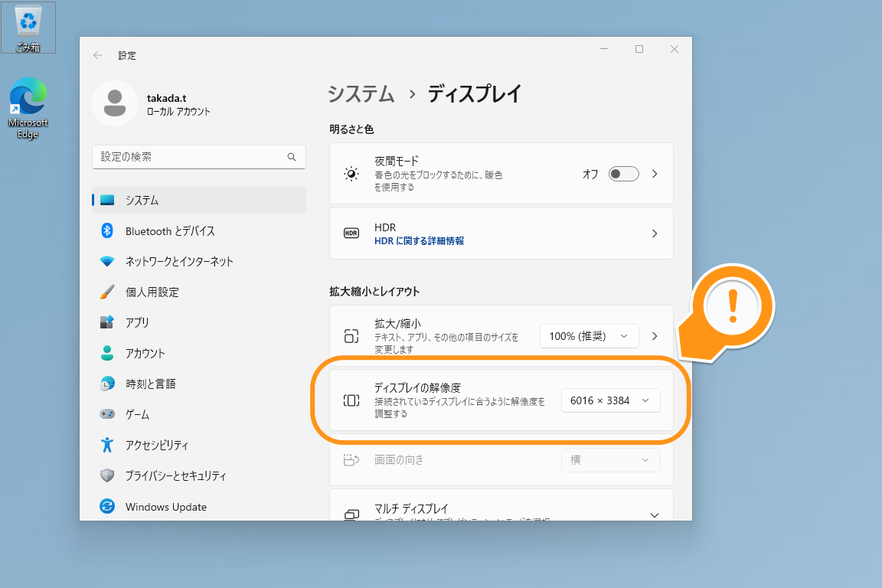Click the ローカル アカウント label
Screen dimensions: 882x588
178,112
